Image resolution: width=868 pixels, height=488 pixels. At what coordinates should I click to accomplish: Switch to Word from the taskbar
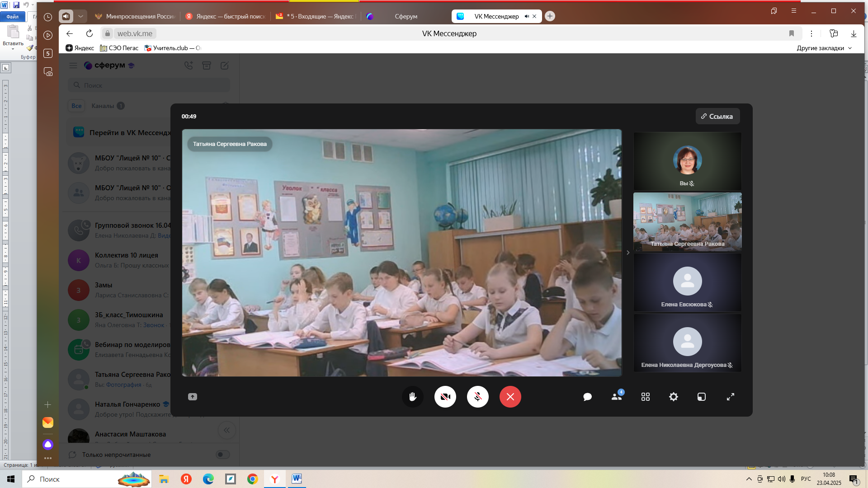(x=297, y=479)
